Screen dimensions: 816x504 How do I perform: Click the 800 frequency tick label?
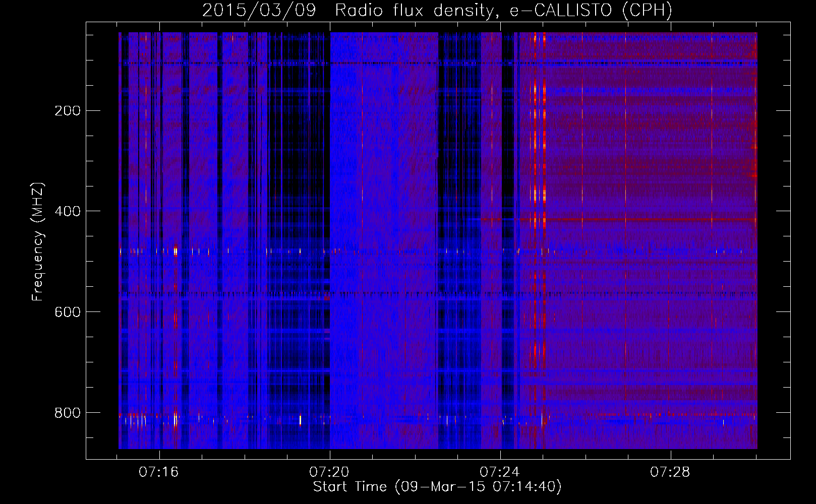68,413
